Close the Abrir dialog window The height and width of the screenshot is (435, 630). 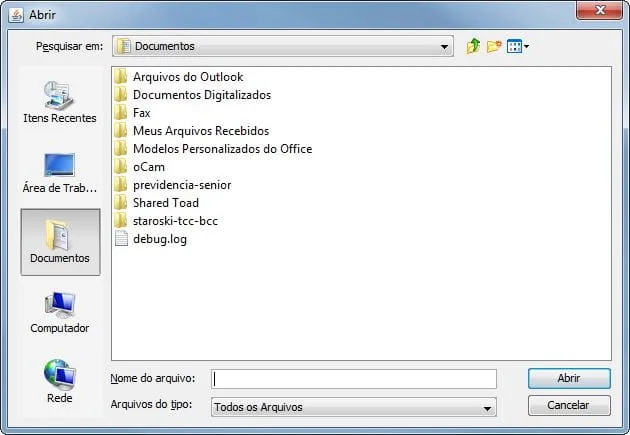pyautogui.click(x=599, y=10)
